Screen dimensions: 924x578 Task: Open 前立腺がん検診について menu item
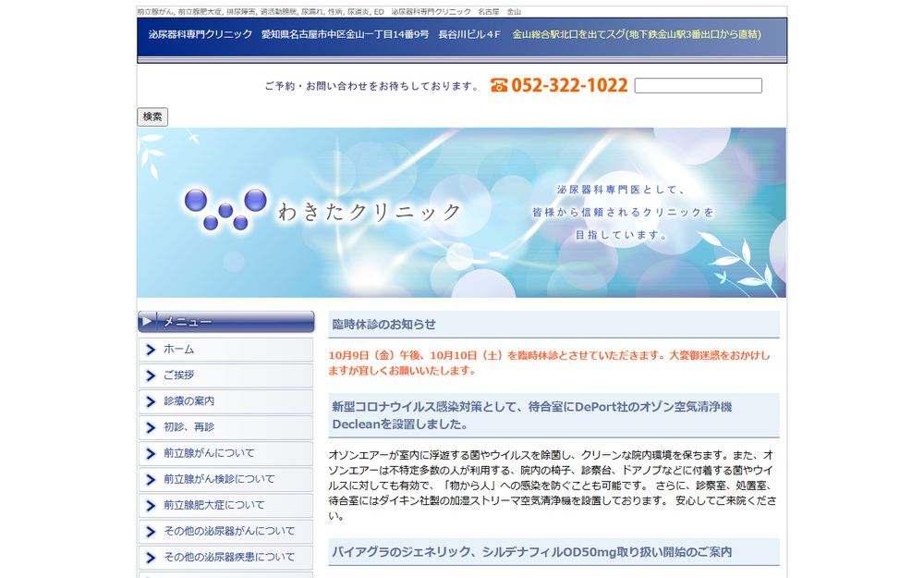(225, 479)
